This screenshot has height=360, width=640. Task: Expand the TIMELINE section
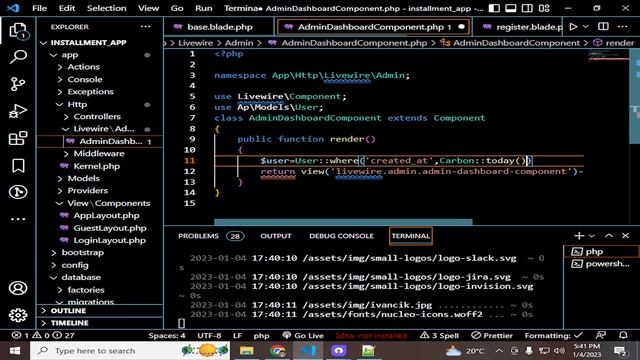pos(100,323)
